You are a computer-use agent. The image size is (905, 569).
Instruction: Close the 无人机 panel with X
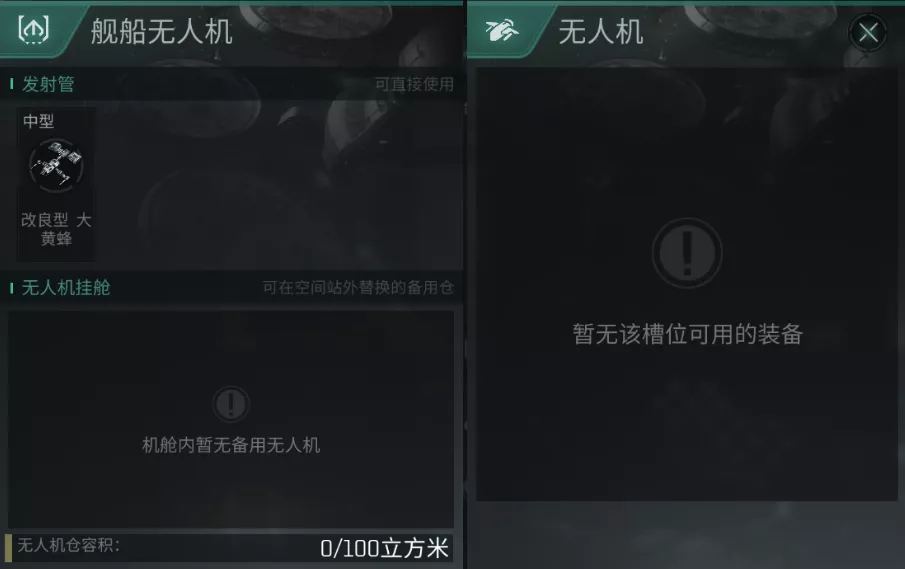(868, 32)
